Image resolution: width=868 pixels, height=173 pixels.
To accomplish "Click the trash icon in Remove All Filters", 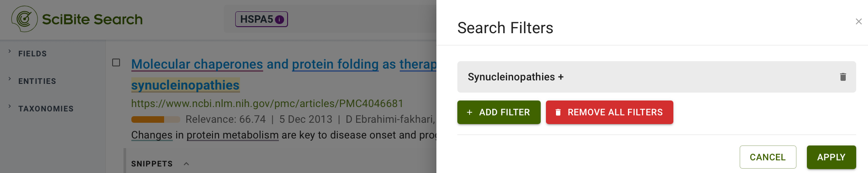I will click(558, 112).
